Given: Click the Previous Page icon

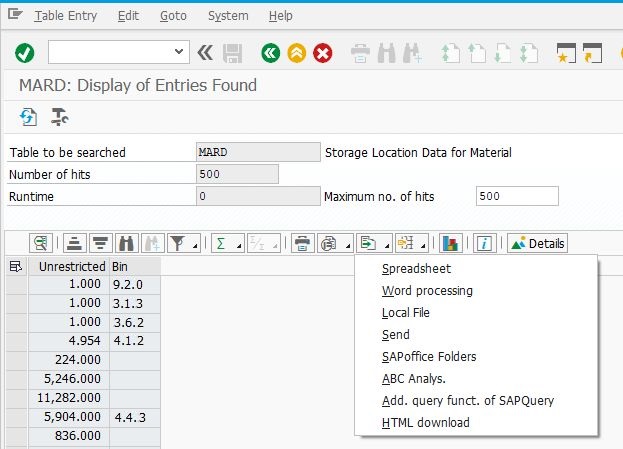Looking at the screenshot, I should 477,53.
